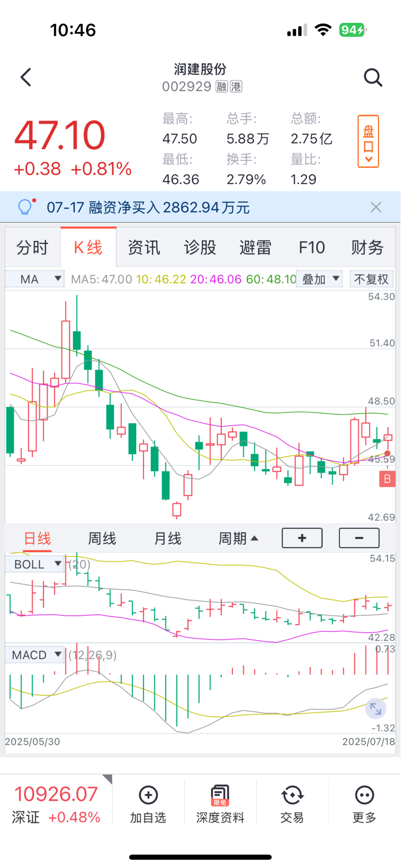Tap the fullscreen expand chart icon

(375, 708)
